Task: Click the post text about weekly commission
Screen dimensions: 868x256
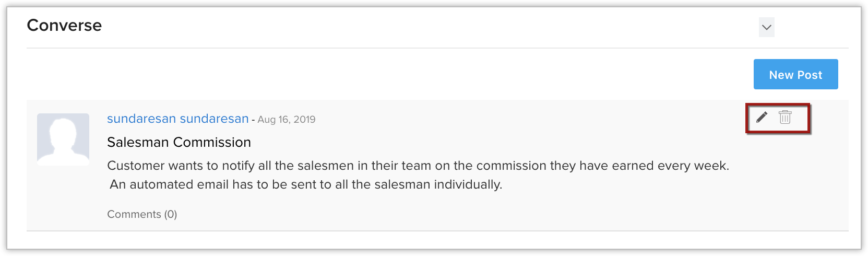Action: click(418, 166)
